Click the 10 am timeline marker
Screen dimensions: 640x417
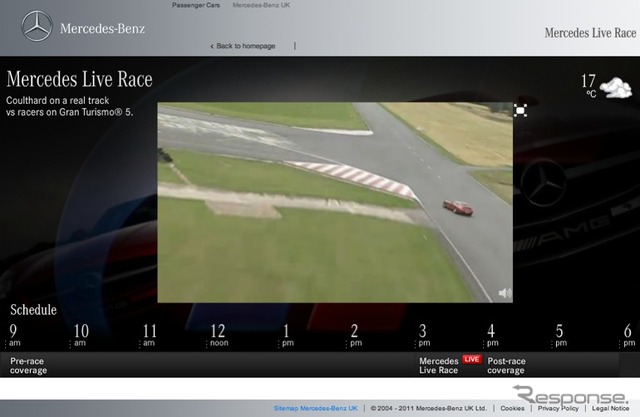tap(80, 335)
